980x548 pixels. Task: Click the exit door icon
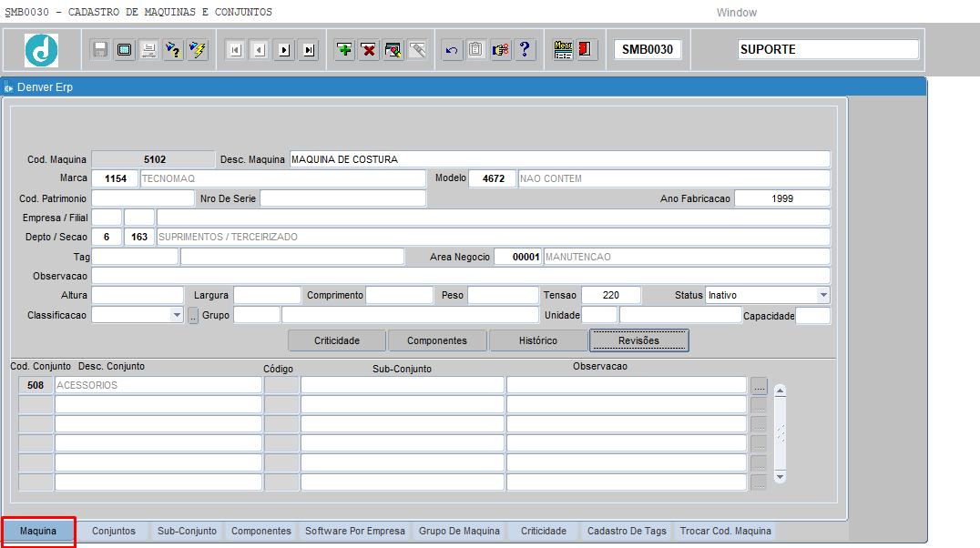587,50
